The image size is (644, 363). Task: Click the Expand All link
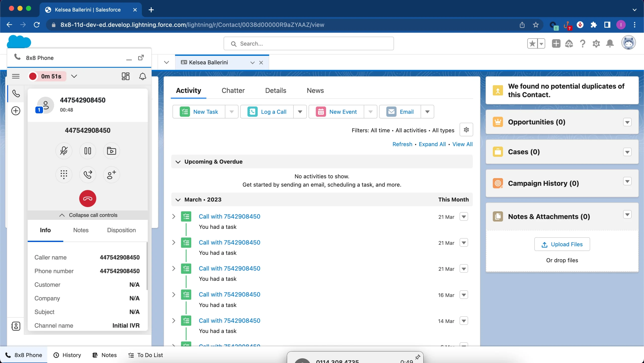coord(432,144)
